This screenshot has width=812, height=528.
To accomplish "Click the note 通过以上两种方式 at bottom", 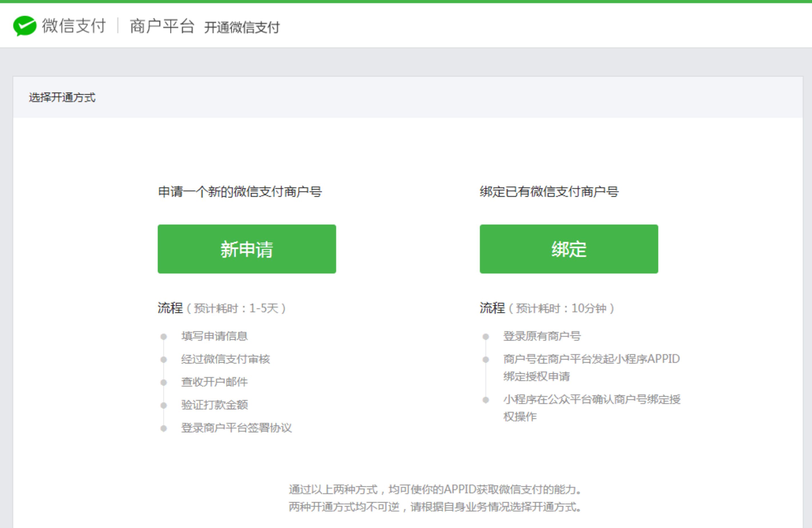I will (x=436, y=489).
